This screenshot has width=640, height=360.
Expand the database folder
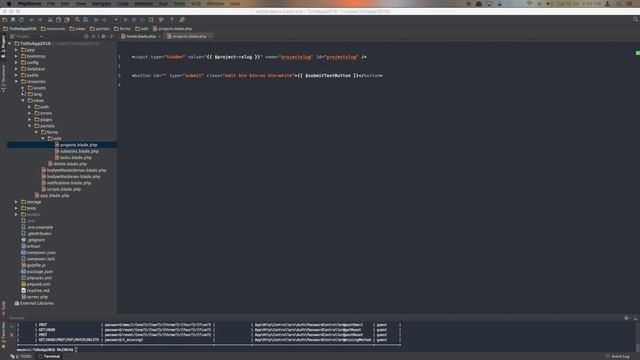tap(16, 69)
